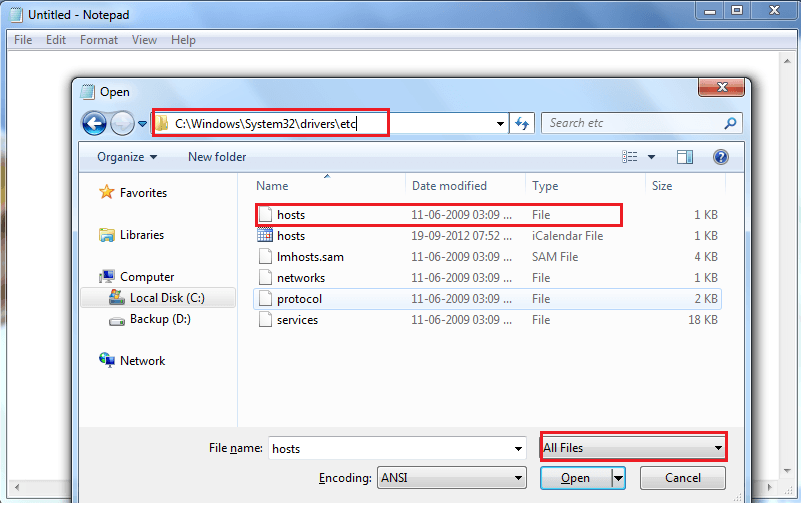Select Computer in navigation pane

pos(147,277)
